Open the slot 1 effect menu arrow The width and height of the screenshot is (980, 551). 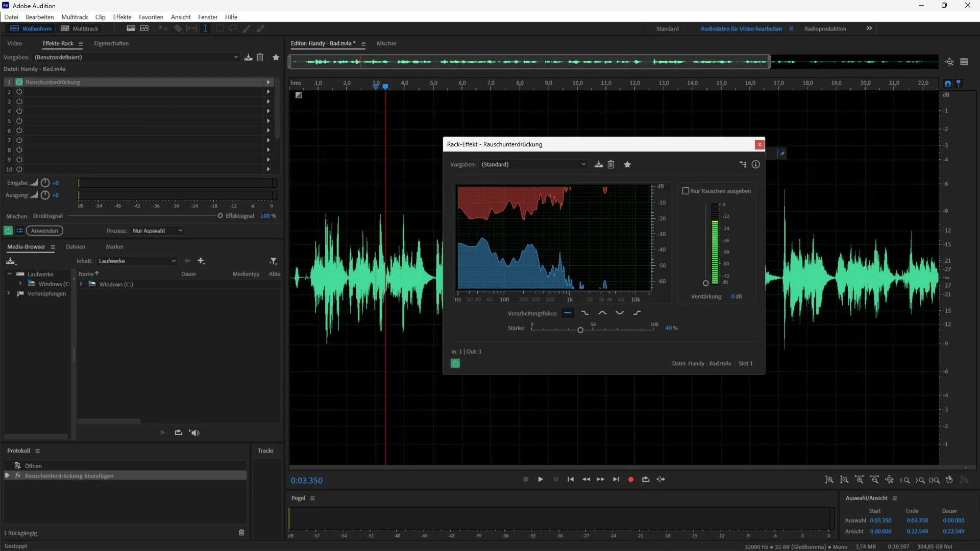coord(268,82)
